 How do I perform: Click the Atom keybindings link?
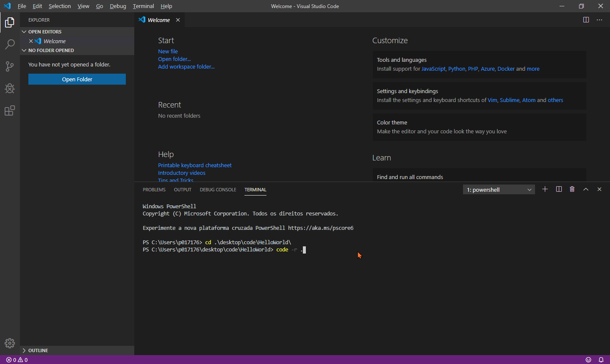tap(529, 100)
